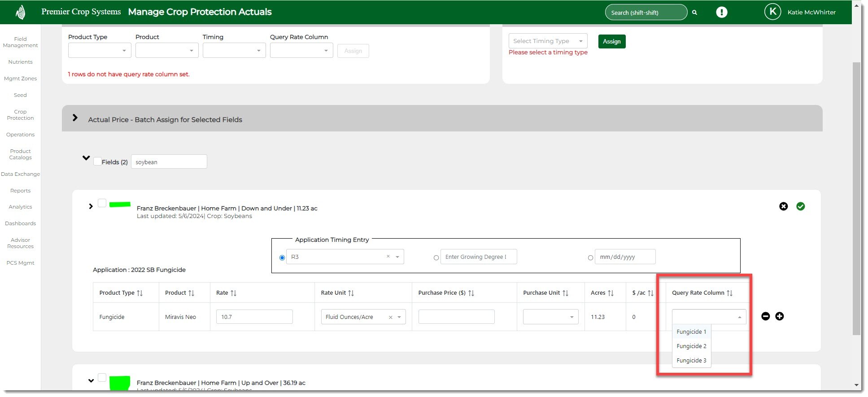Open the alert exclamation notification icon

721,12
